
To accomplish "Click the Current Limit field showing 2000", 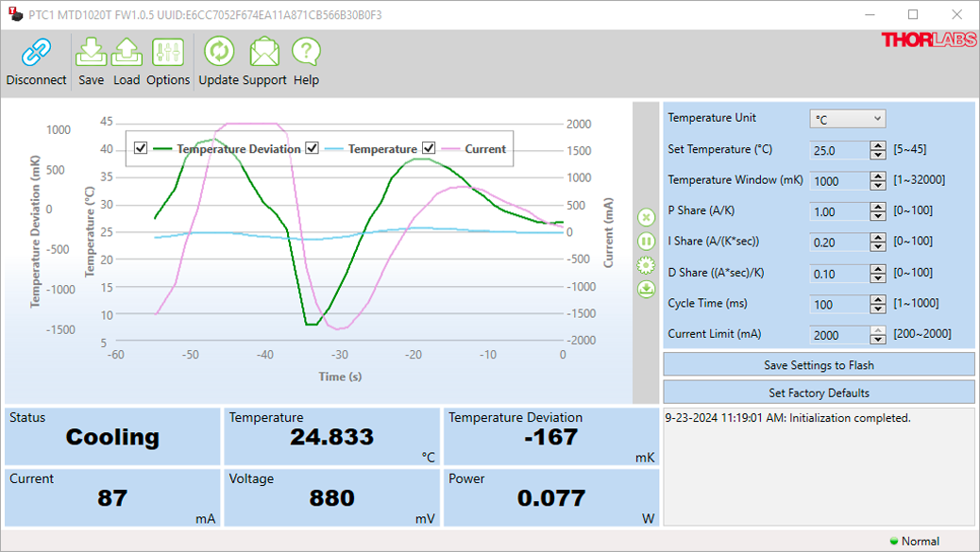I will pyautogui.click(x=839, y=335).
